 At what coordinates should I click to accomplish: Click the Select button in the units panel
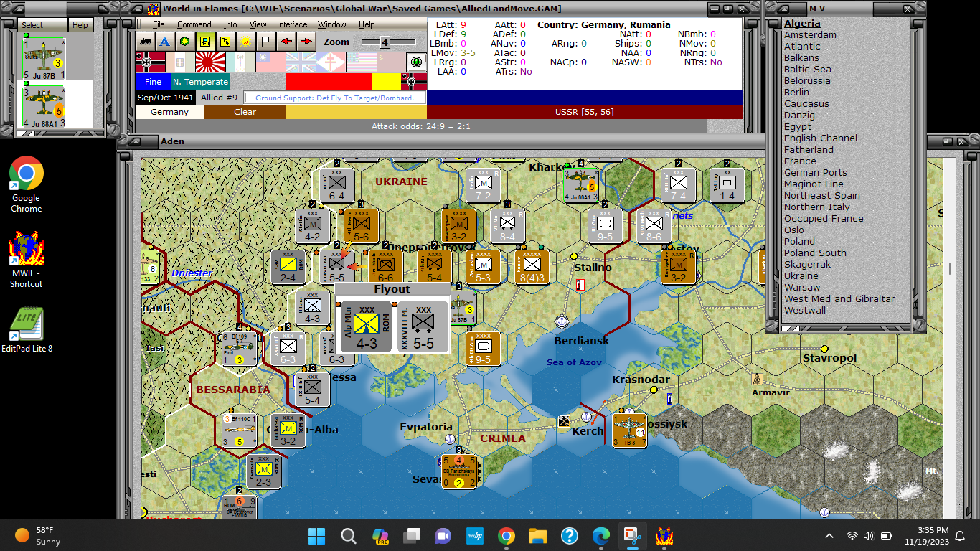pos(42,25)
